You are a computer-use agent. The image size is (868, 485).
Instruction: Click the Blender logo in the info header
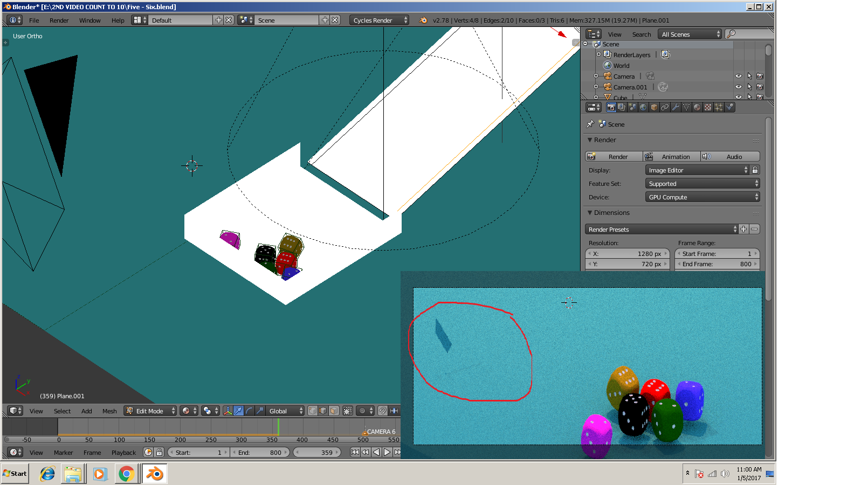point(423,20)
